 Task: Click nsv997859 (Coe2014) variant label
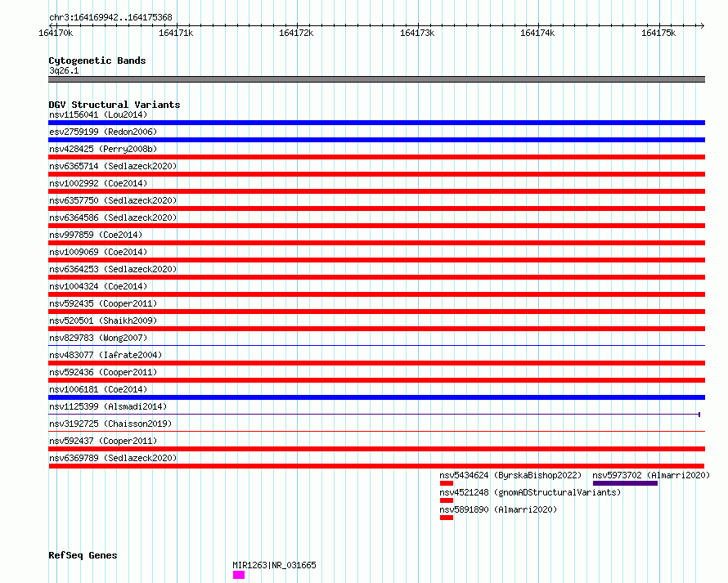click(96, 235)
